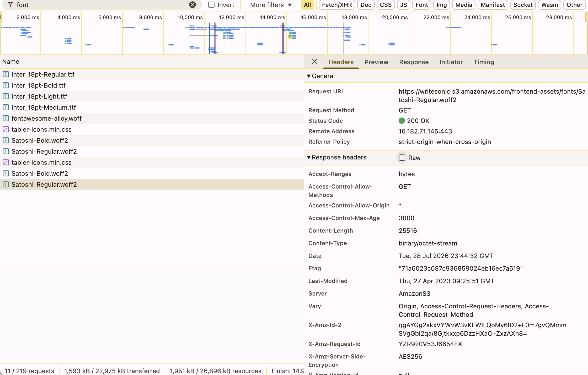
Task: Toggle the Invert filter checkbox
Action: (x=211, y=5)
